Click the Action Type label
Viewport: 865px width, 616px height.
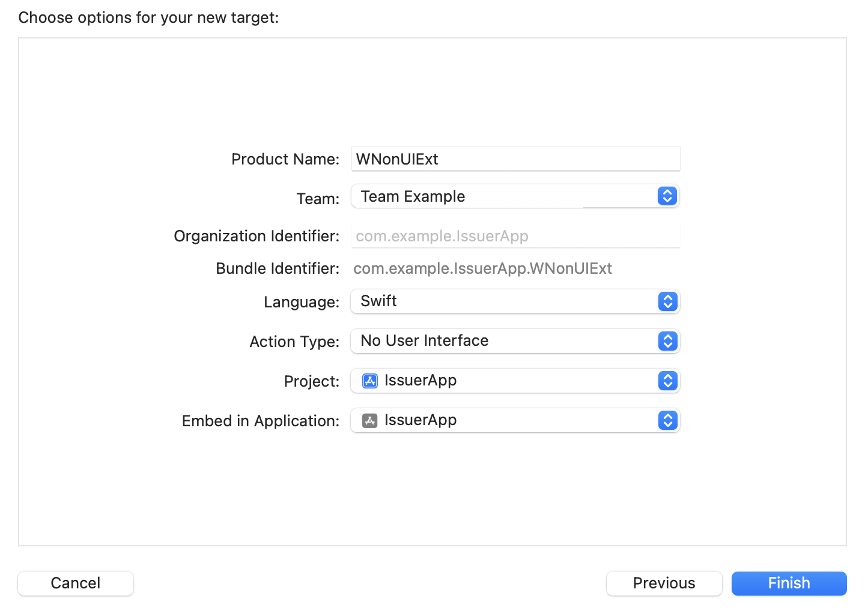[x=294, y=342]
